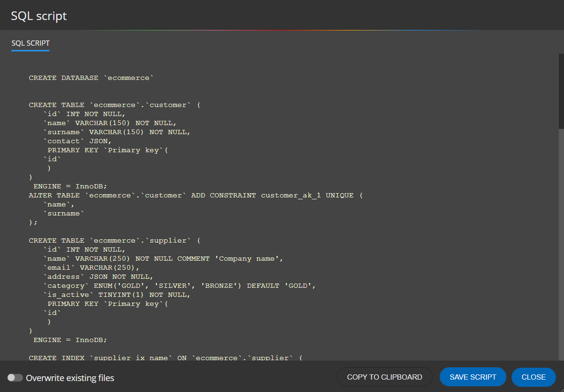Click the scrollbar track below the thumb
Image resolution: width=564 pixels, height=392 pixels.
click(x=561, y=245)
